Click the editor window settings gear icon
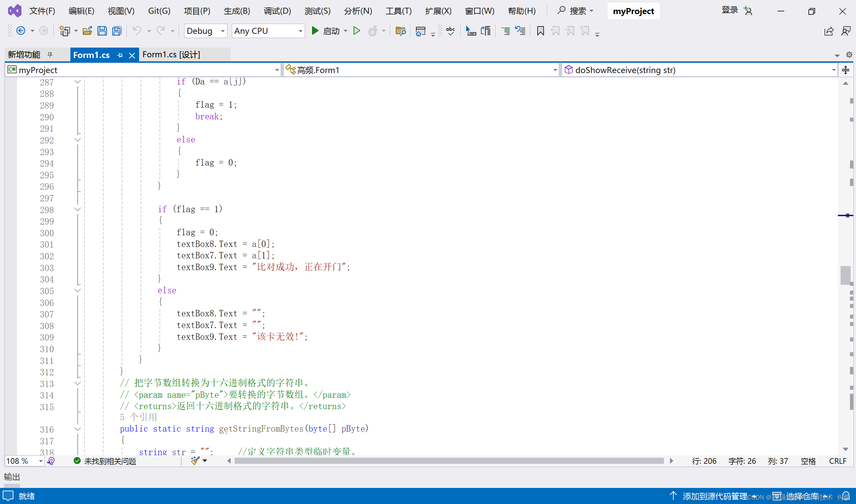Screen dimensions: 856x504 click(x=849, y=55)
